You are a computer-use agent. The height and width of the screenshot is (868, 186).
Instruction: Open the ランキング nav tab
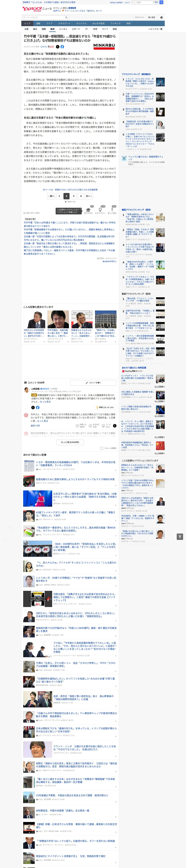point(115,24)
